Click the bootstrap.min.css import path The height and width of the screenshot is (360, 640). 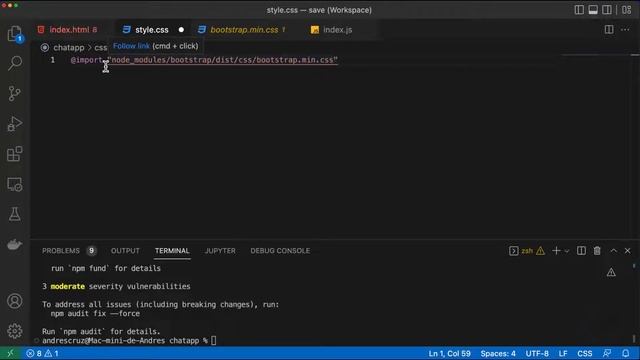[223, 60]
